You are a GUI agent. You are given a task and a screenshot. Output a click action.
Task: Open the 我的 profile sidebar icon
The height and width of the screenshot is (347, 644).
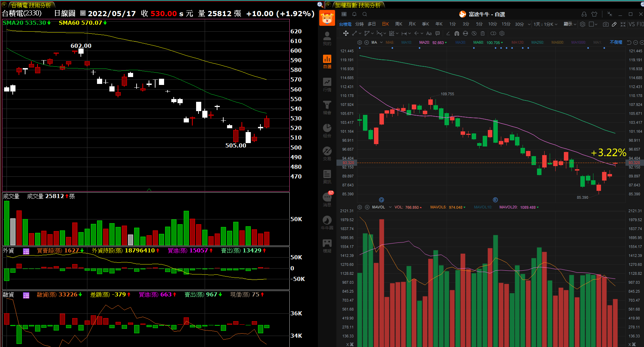tap(327, 38)
